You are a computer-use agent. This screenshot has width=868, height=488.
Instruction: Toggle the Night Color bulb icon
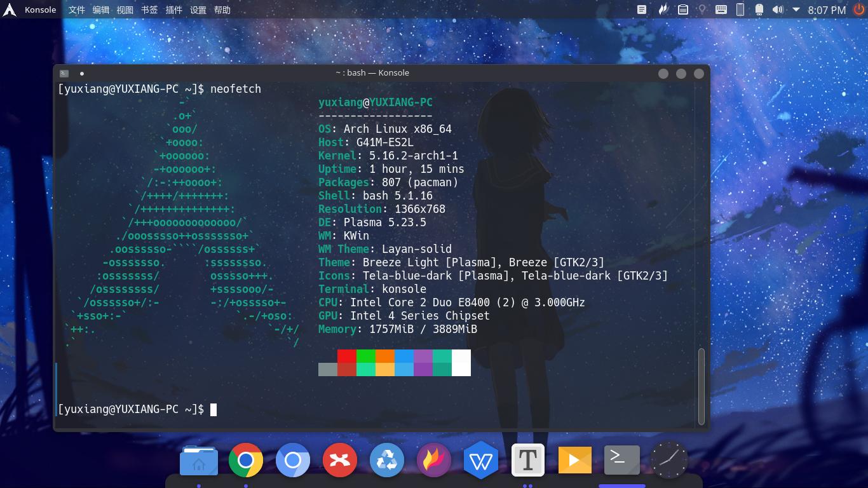[702, 10]
